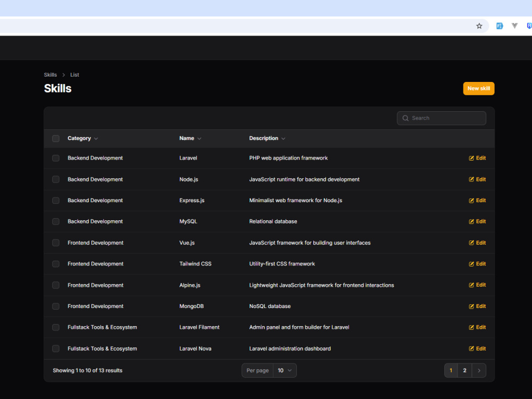Edit the MongoDB skill
Viewport: 532px width, 399px height.
477,306
